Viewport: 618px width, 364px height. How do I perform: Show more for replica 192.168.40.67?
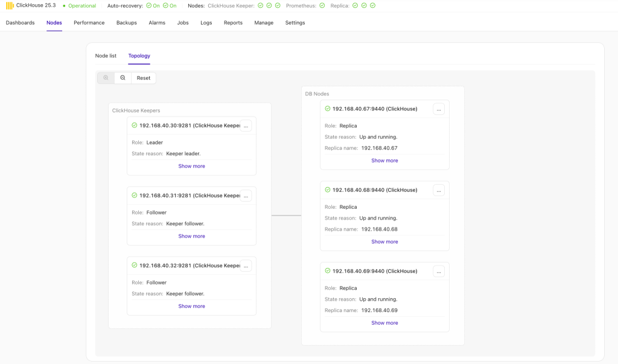[384, 161]
